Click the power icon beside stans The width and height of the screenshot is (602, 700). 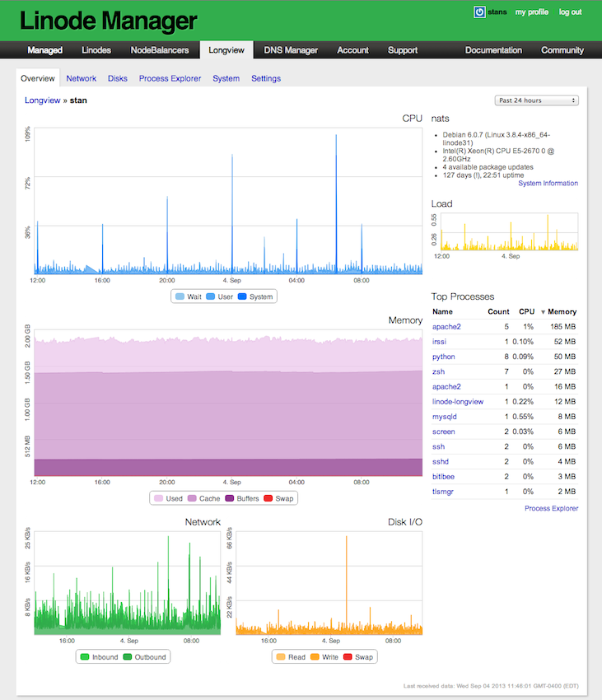point(479,12)
